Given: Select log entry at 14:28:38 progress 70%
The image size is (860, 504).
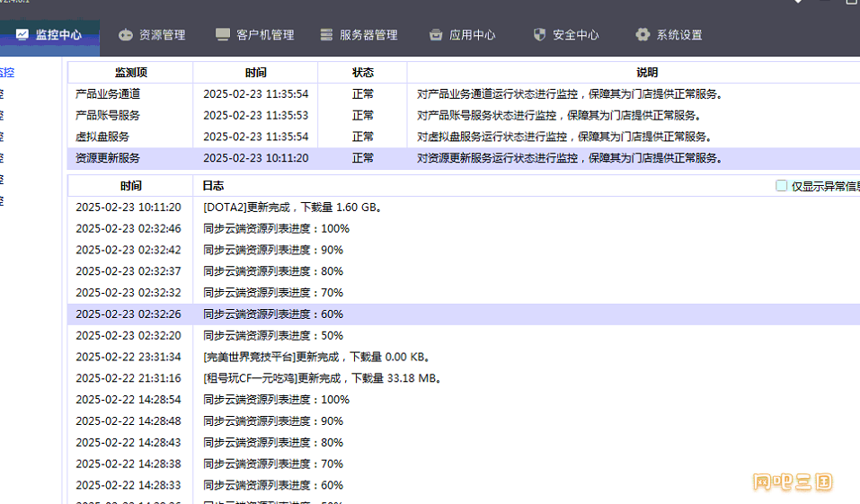Looking at the screenshot, I should pos(464,464).
